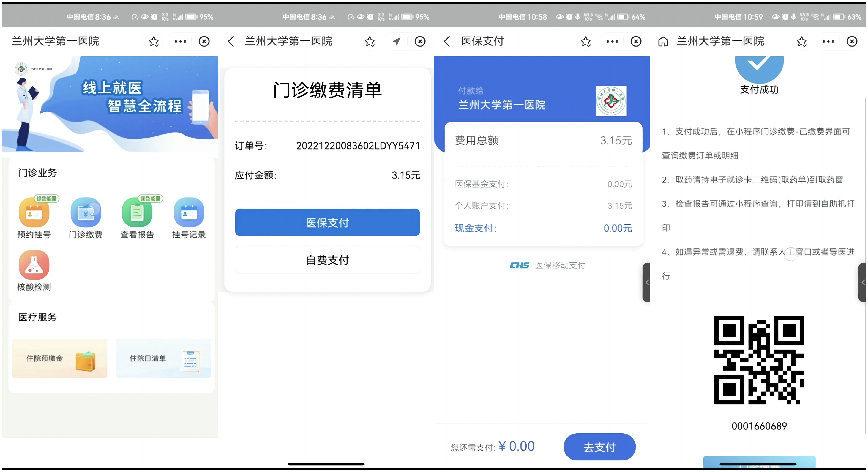Tap 个人账户支付 3.15元 row
The height and width of the screenshot is (472, 868).
coord(544,206)
